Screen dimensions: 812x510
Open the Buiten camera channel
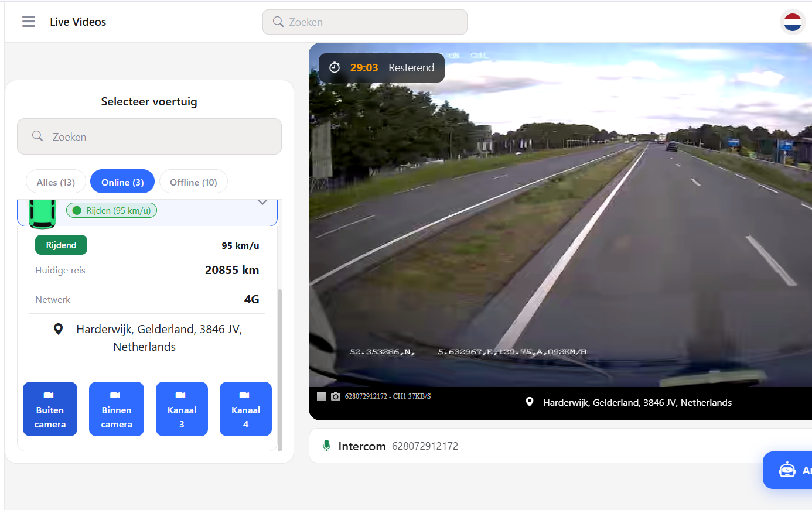click(50, 409)
